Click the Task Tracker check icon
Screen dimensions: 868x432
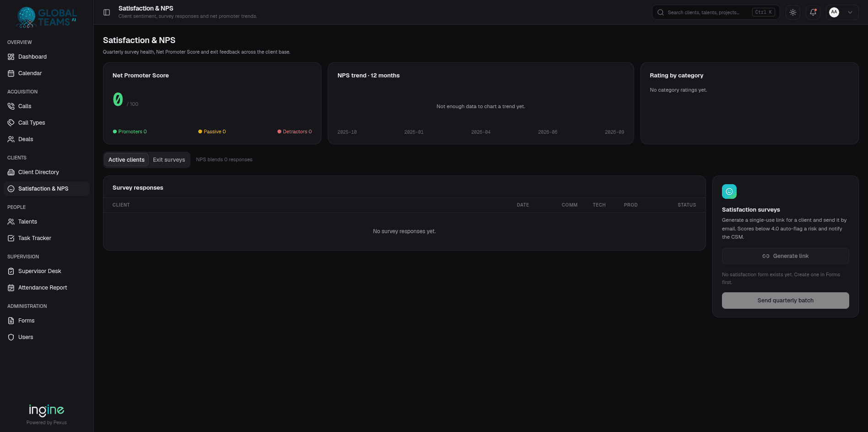pos(11,238)
